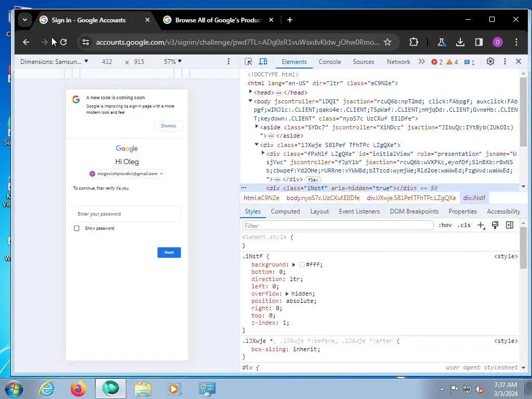Toggle rendering emulations paintbrush icon
This screenshot has width=532, height=399.
pyautogui.click(x=495, y=225)
